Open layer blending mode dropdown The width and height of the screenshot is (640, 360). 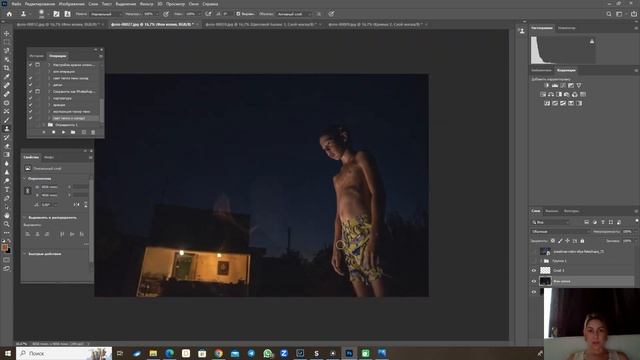[x=560, y=231]
